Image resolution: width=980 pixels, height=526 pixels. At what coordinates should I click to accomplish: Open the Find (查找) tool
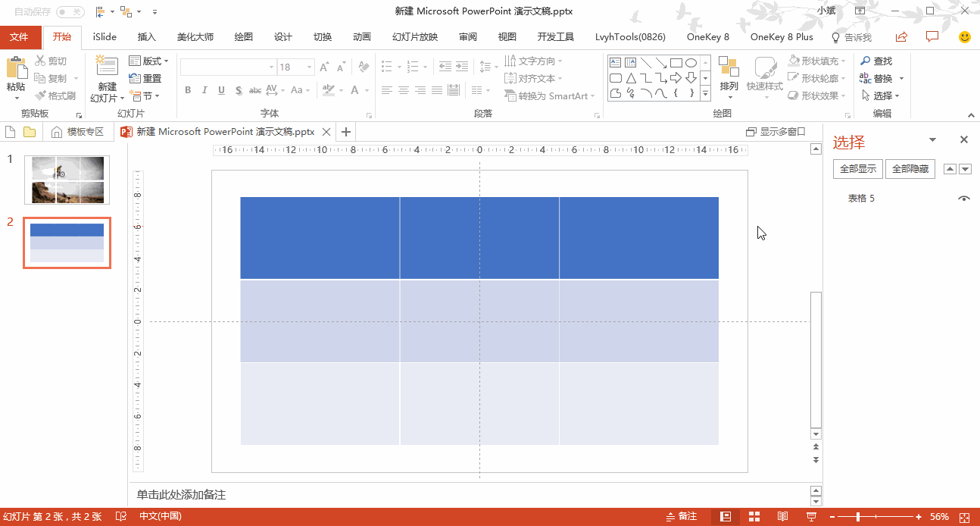881,61
